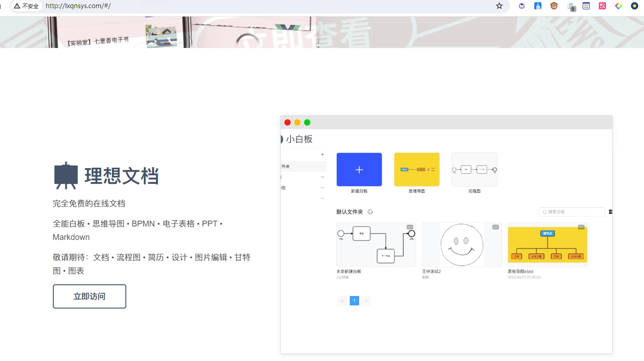Screen dimensions: 644x361
Task: Open the ... menu on 王林测试2 card
Action: click(x=495, y=227)
